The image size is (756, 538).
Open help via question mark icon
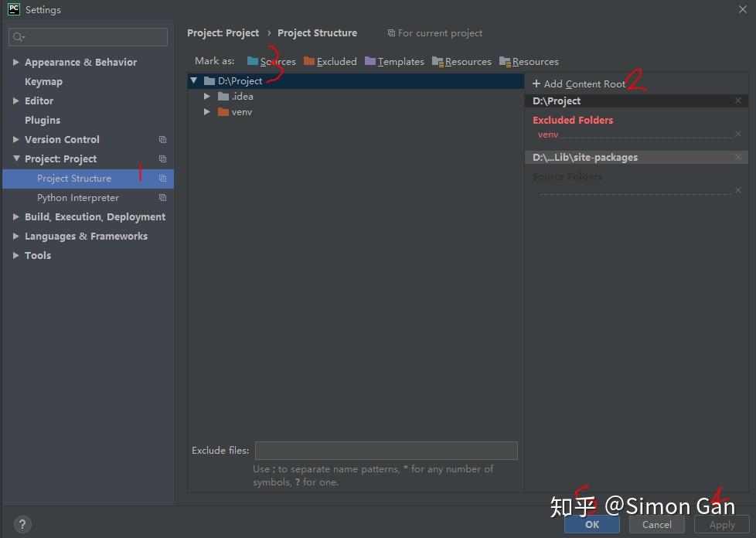[22, 524]
